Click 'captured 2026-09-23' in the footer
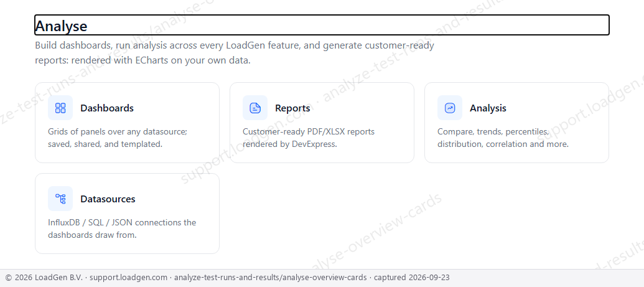This screenshot has width=644, height=287. pos(412,278)
